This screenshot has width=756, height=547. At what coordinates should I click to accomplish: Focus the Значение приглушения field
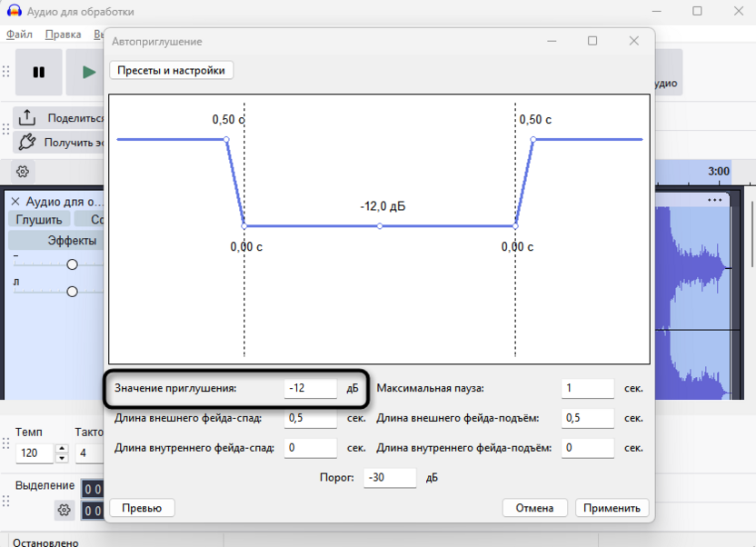click(311, 388)
